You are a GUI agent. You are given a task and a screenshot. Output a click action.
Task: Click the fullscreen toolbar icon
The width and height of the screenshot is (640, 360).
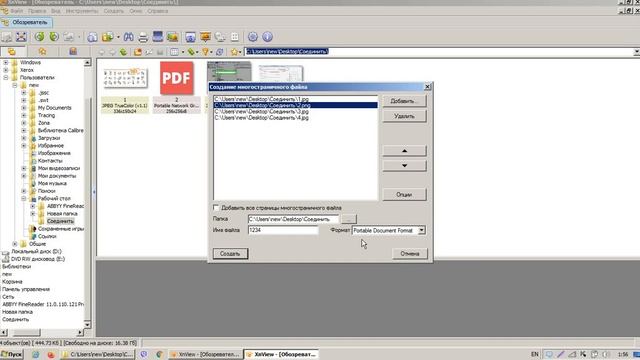pyautogui.click(x=21, y=37)
